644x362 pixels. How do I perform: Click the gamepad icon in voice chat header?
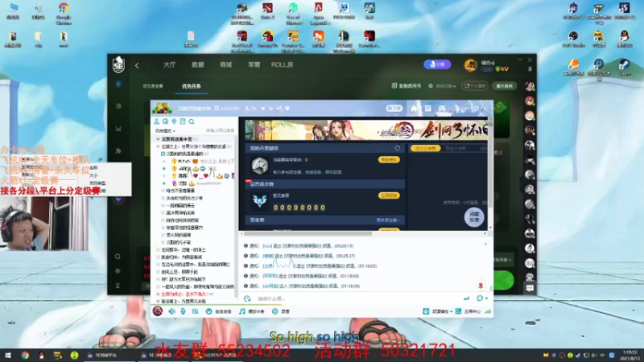click(442, 109)
